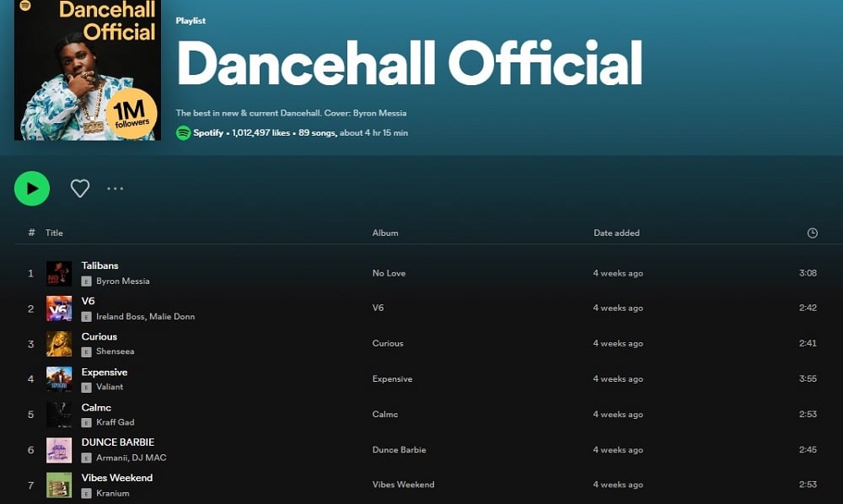
Task: Click the V6 track cover art
Action: 59,308
